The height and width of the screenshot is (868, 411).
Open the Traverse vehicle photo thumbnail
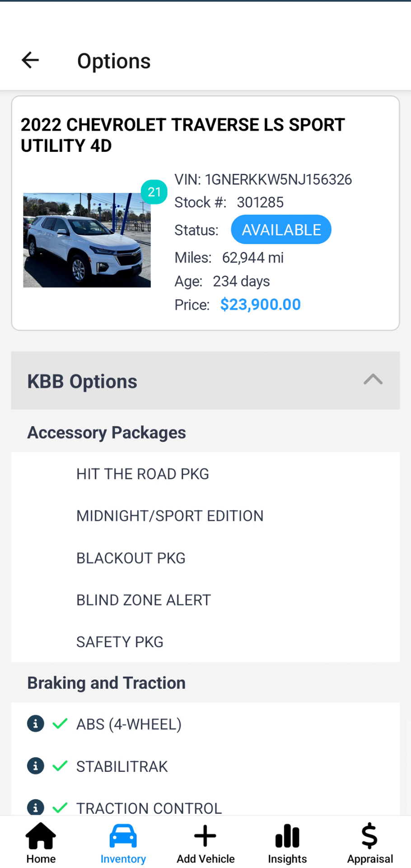click(x=87, y=240)
